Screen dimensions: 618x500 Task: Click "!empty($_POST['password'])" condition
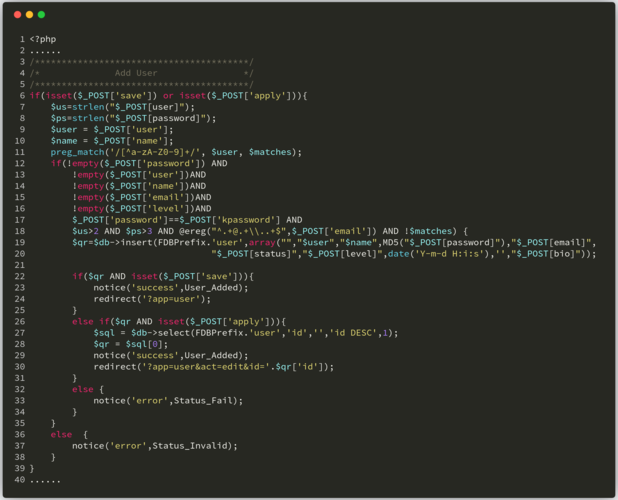coord(136,163)
